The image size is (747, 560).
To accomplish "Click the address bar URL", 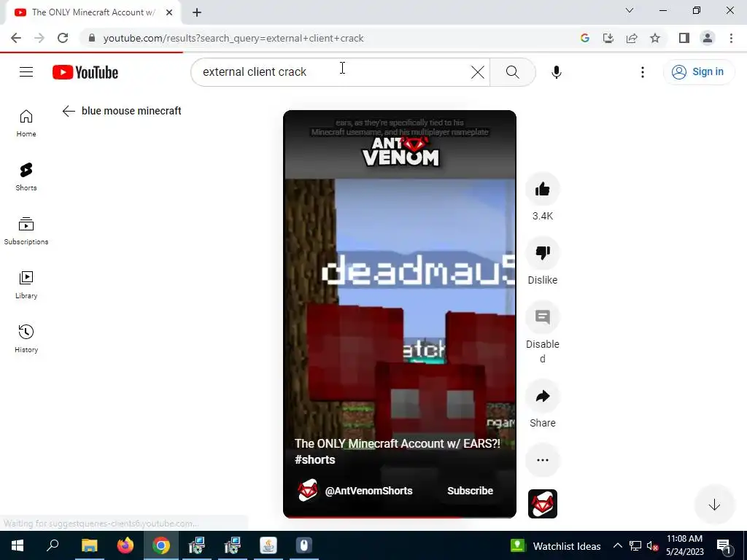I will pos(233,38).
